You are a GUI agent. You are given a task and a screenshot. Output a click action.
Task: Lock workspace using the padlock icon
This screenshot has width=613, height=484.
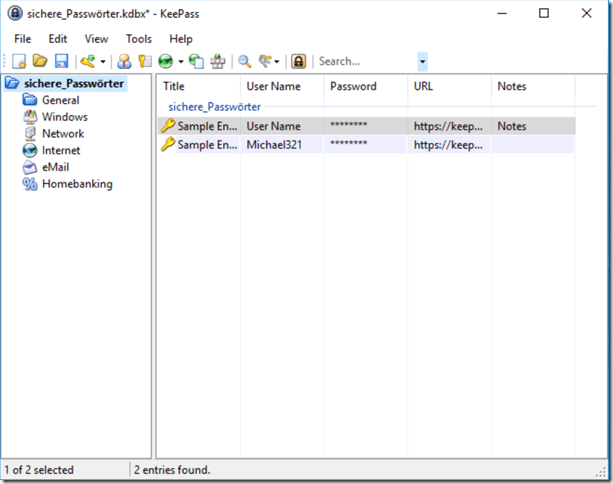coord(299,61)
